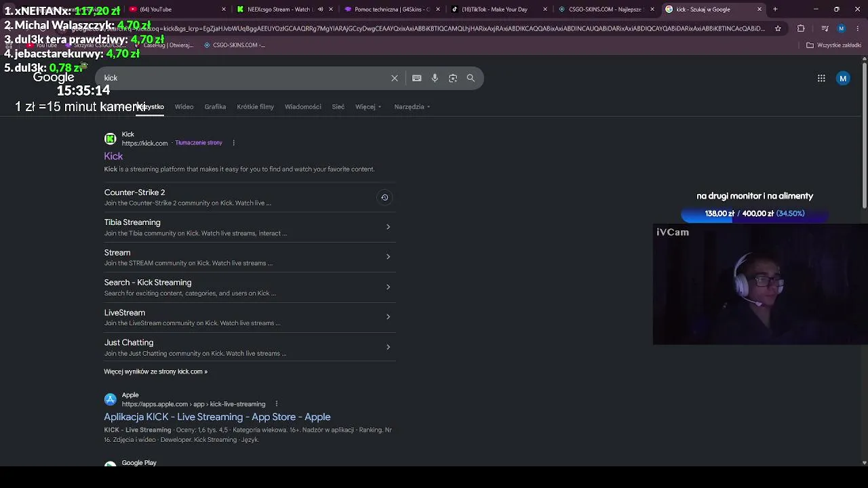Open Chrome profile avatar in toolbar

point(842,28)
